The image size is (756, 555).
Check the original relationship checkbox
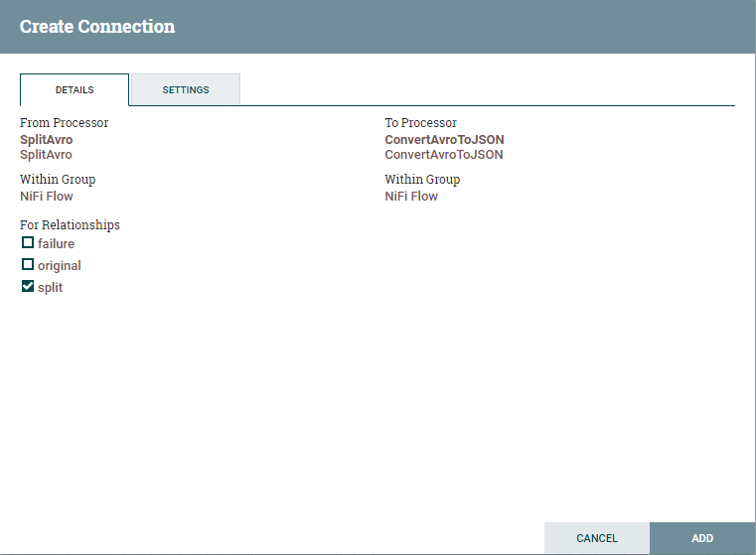[28, 264]
